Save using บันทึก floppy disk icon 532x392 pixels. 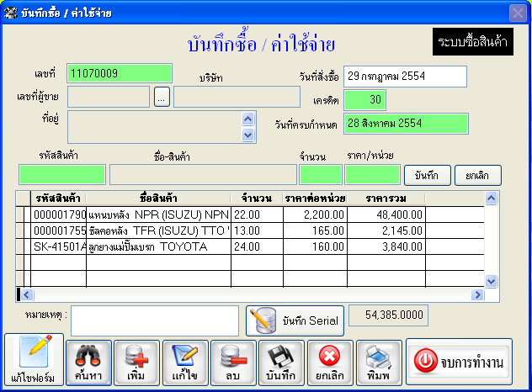pyautogui.click(x=282, y=363)
